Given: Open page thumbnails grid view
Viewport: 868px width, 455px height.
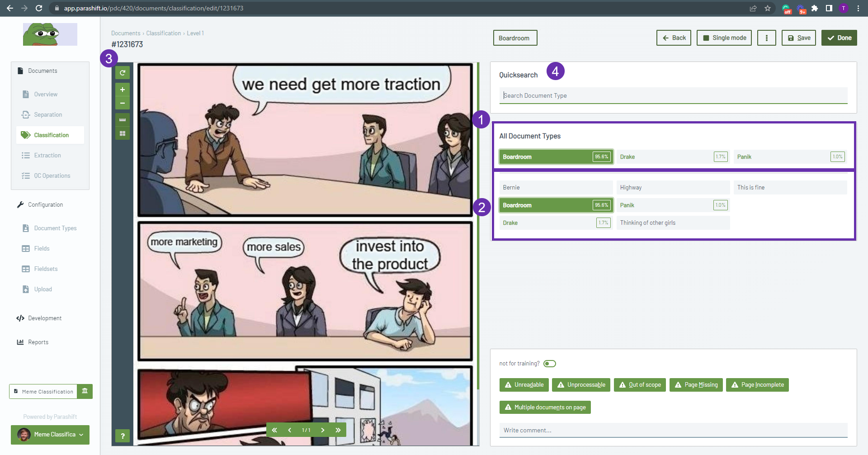Looking at the screenshot, I should point(123,133).
